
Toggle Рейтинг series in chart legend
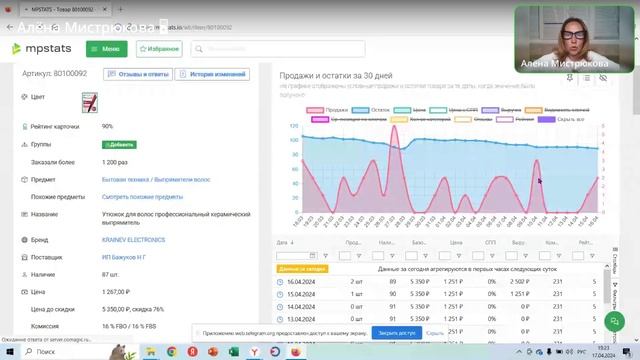click(515, 119)
